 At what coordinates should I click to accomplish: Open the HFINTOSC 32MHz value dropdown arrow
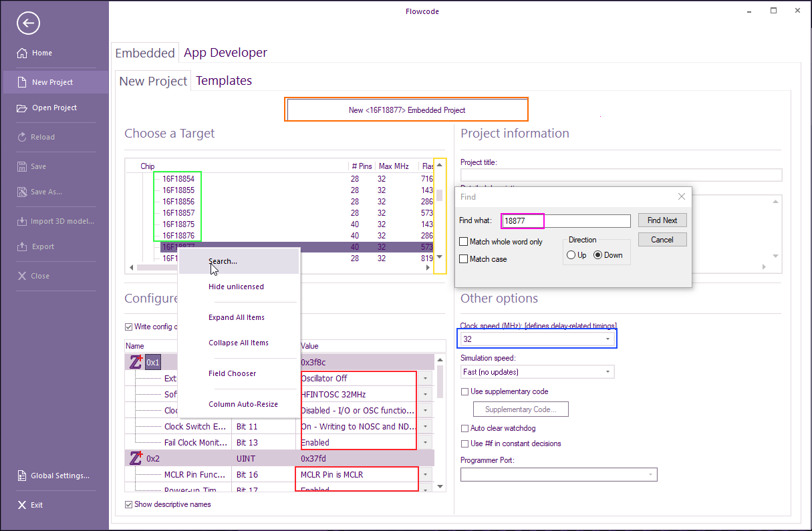(x=426, y=395)
